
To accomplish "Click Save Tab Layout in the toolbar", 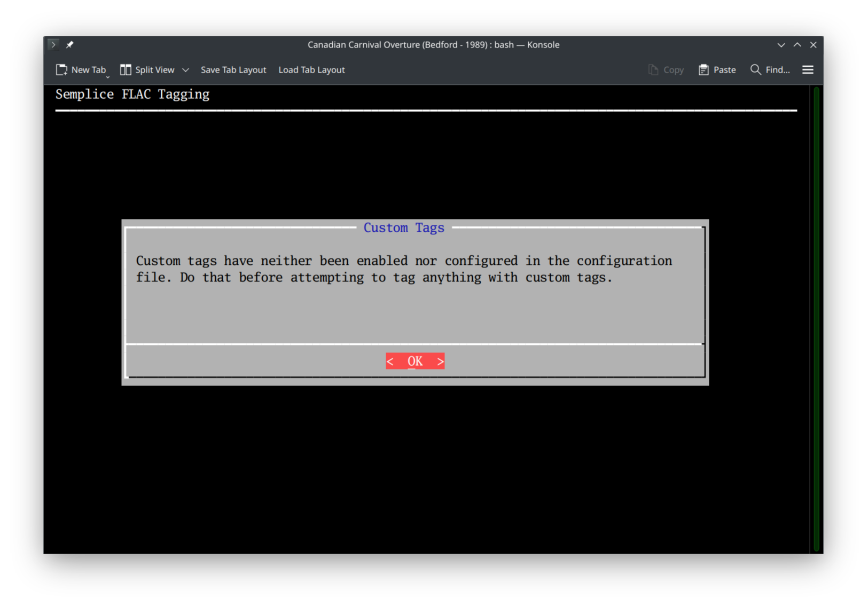I will click(233, 69).
